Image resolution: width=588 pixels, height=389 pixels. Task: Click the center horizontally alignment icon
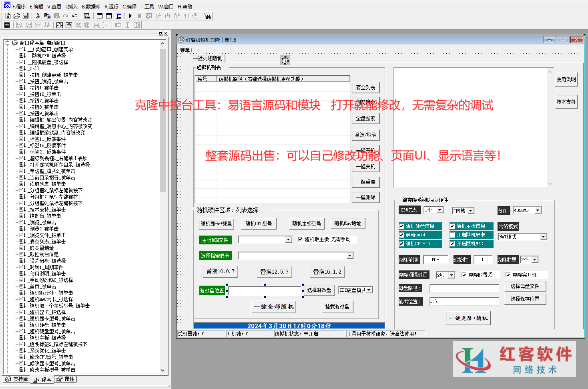(59, 25)
